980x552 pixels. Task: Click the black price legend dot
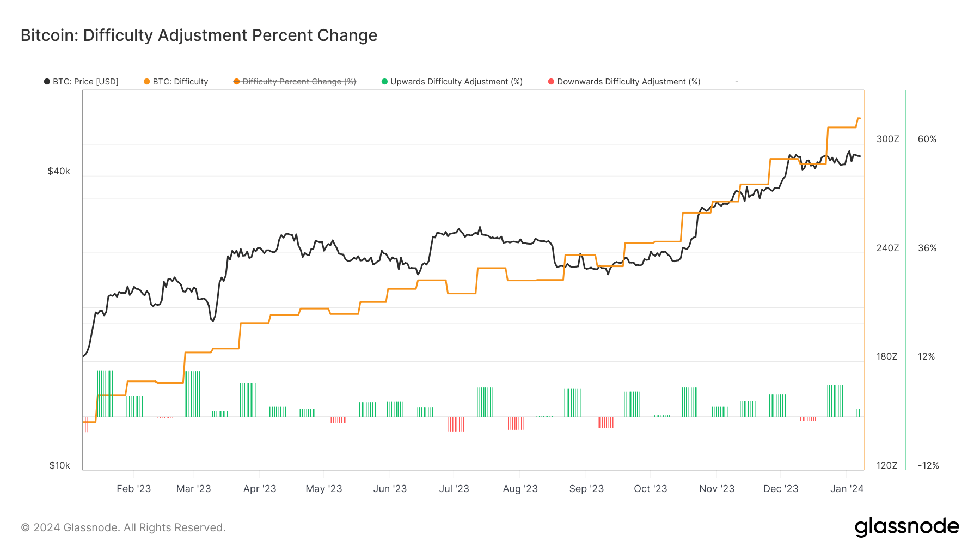[47, 82]
